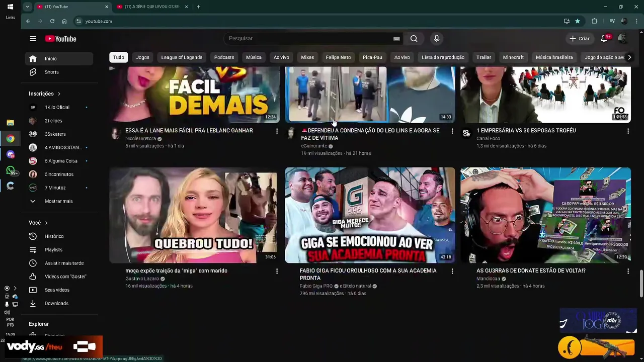Select the Felipe Neto chip

338,57
